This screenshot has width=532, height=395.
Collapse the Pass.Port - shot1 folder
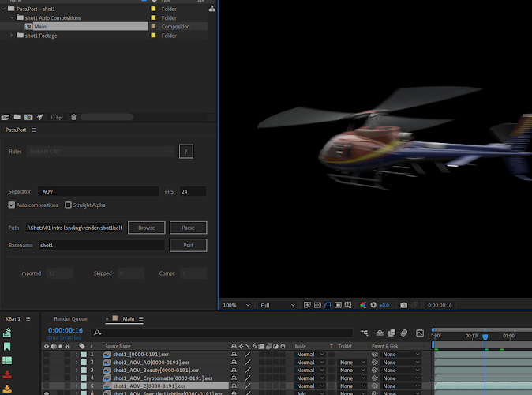(x=4, y=9)
